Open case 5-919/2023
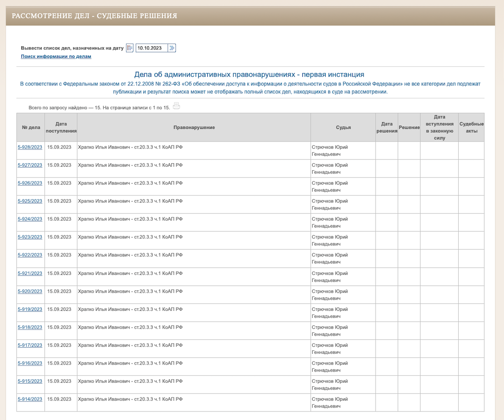The image size is (504, 420). [x=30, y=309]
